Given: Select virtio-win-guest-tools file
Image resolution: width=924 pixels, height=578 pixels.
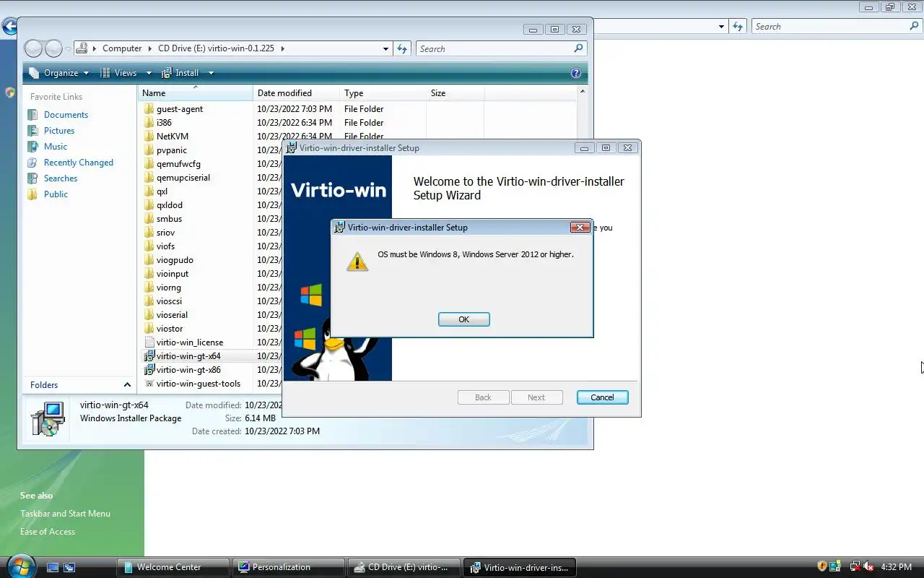Looking at the screenshot, I should (198, 384).
